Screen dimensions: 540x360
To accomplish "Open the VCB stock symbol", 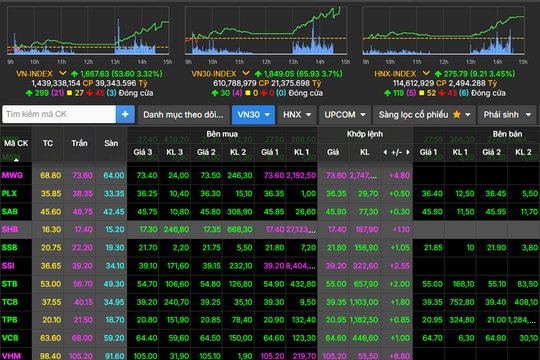I will point(10,338).
